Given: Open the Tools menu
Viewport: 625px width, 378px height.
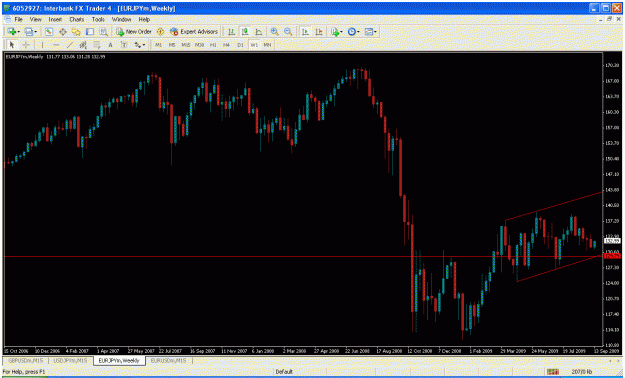Looking at the screenshot, I should 98,19.
